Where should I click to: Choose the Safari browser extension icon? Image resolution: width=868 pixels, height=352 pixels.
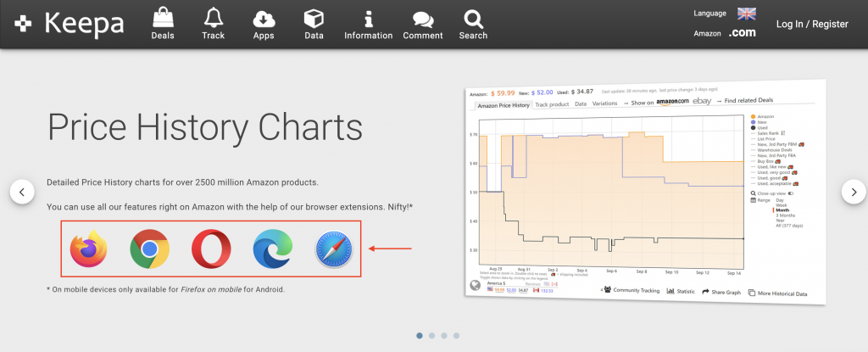[334, 249]
